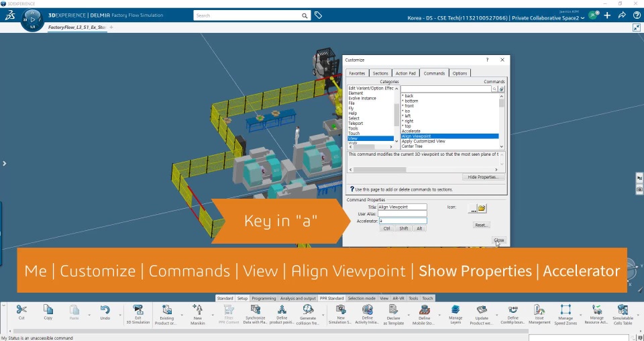Image resolution: width=644 pixels, height=341 pixels.
Task: Select AR-VR toolbar tab
Action: (398, 298)
